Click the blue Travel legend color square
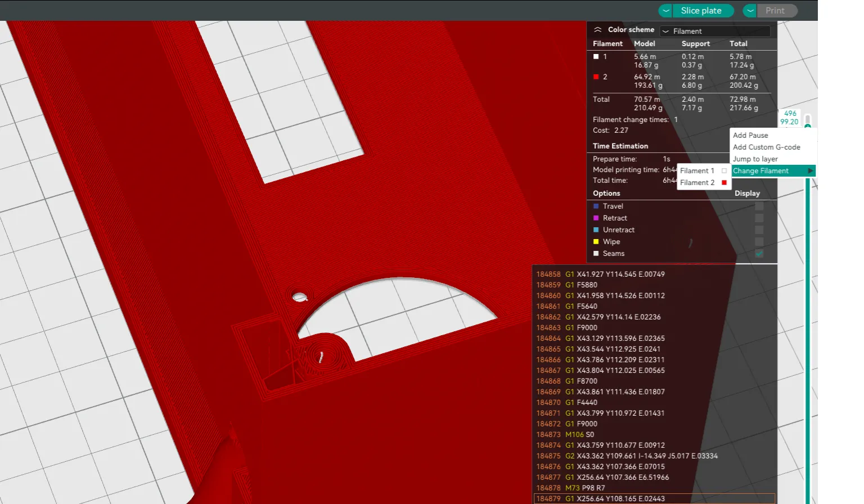864x504 pixels. point(596,206)
